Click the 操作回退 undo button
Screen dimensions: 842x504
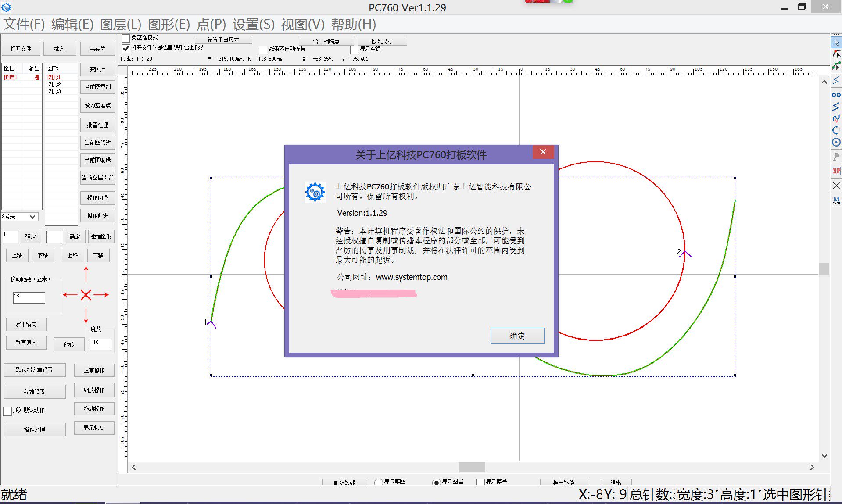click(x=97, y=198)
